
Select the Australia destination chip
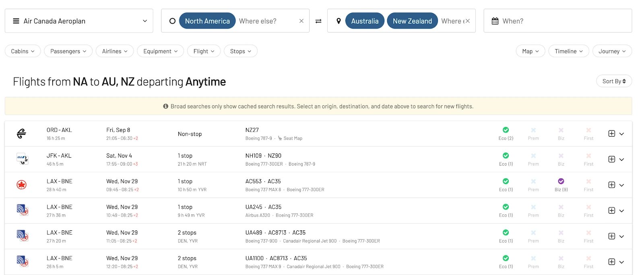[x=365, y=21]
